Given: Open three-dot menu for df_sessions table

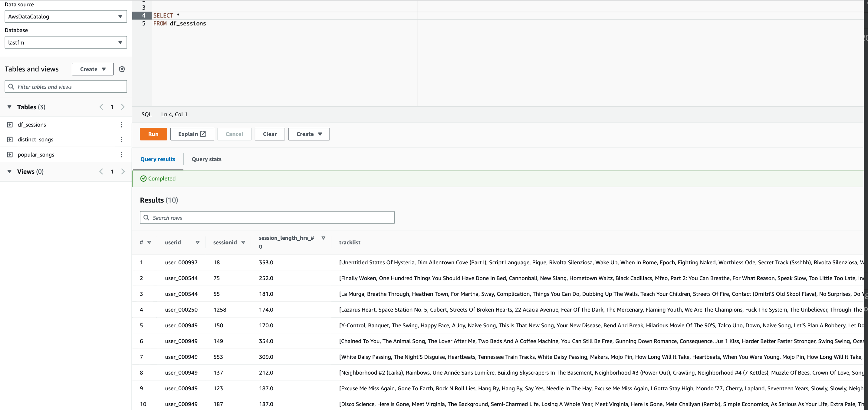Looking at the screenshot, I should click(x=121, y=124).
